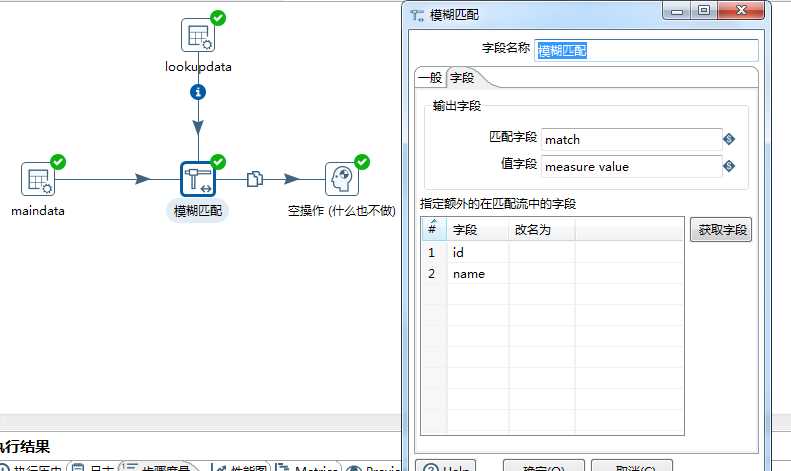Select the id cell in row 1

point(478,252)
